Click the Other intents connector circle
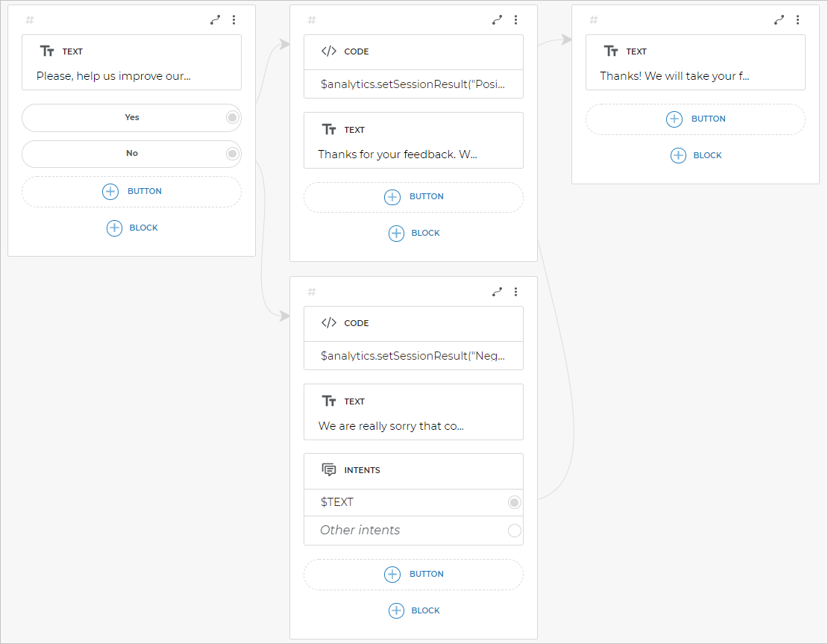 (x=514, y=531)
